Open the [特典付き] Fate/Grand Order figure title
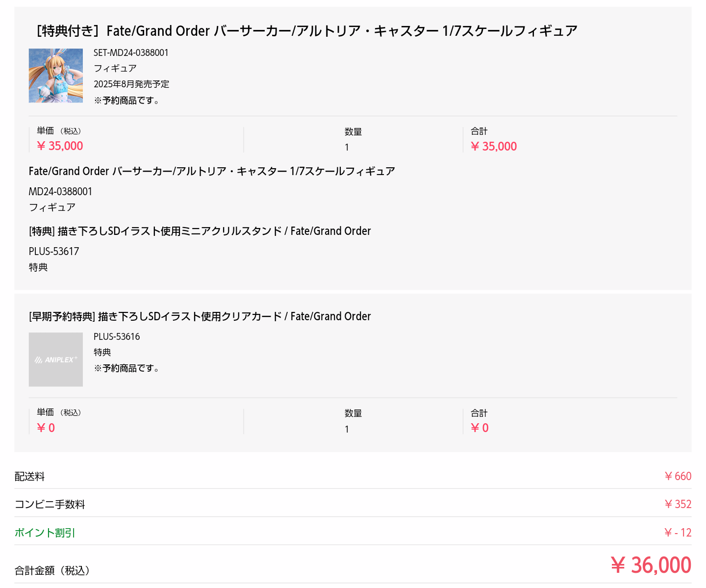706x588 pixels. 307,31
